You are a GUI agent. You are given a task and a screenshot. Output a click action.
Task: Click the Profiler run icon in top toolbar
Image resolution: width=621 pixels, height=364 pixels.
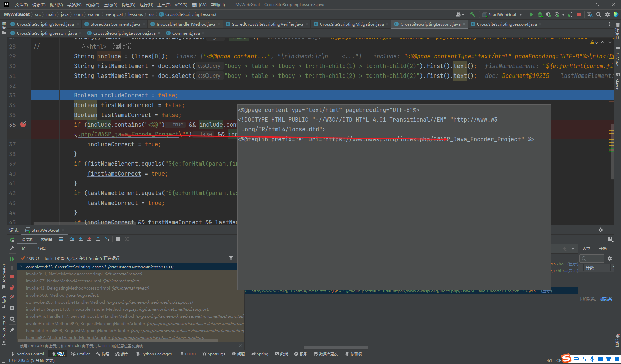pyautogui.click(x=557, y=14)
